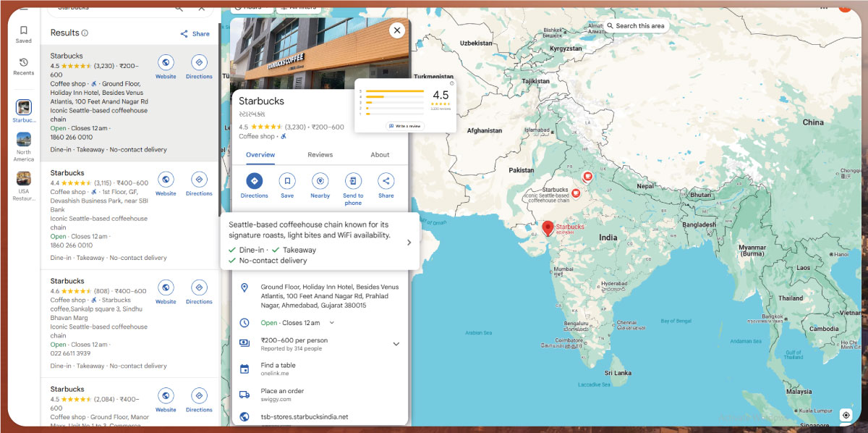868x433 pixels.
Task: Click the My Location icon on the map
Action: (846, 415)
